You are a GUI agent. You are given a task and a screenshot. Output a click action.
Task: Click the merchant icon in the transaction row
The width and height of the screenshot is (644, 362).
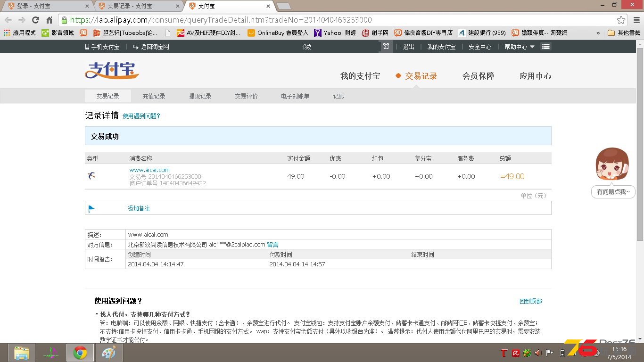tap(91, 176)
